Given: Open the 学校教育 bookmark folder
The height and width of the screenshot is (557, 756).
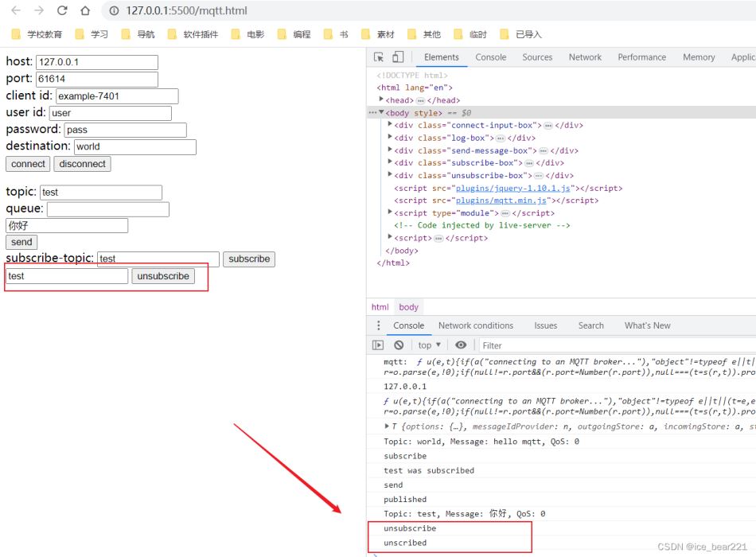Looking at the screenshot, I should [37, 34].
